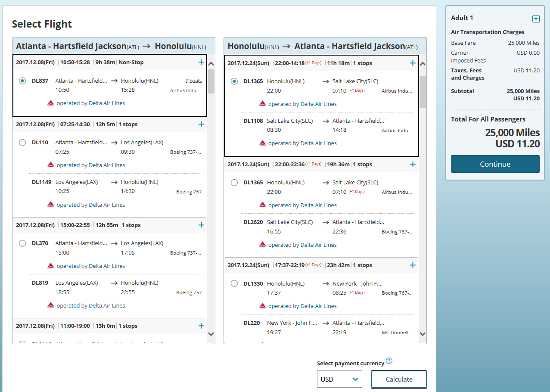Click Delta logo under DL2620 flight
Screen dimensions: 550x392
[x=262, y=244]
